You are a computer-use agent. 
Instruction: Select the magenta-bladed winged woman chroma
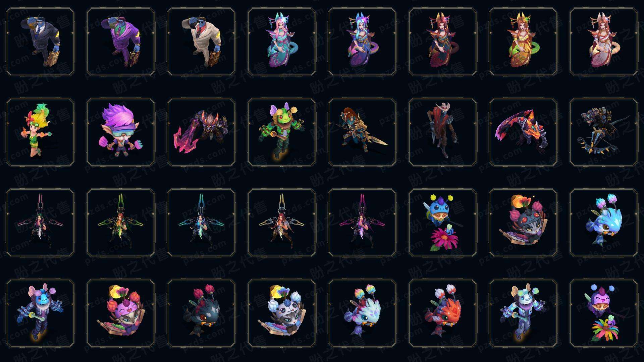(x=362, y=223)
